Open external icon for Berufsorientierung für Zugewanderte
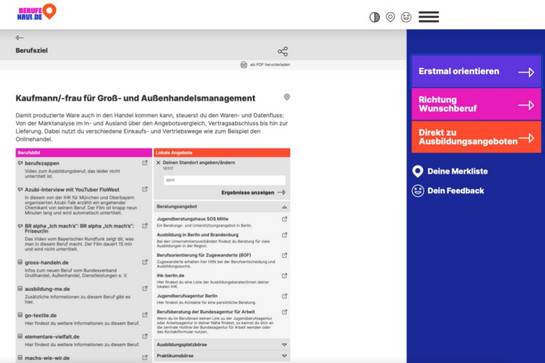The image size is (545, 363). pos(284,255)
